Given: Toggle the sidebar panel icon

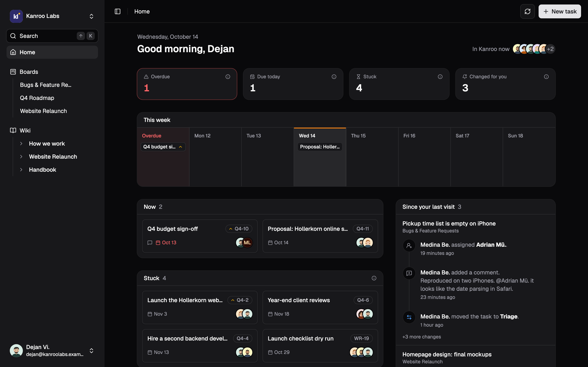Looking at the screenshot, I should click(118, 11).
